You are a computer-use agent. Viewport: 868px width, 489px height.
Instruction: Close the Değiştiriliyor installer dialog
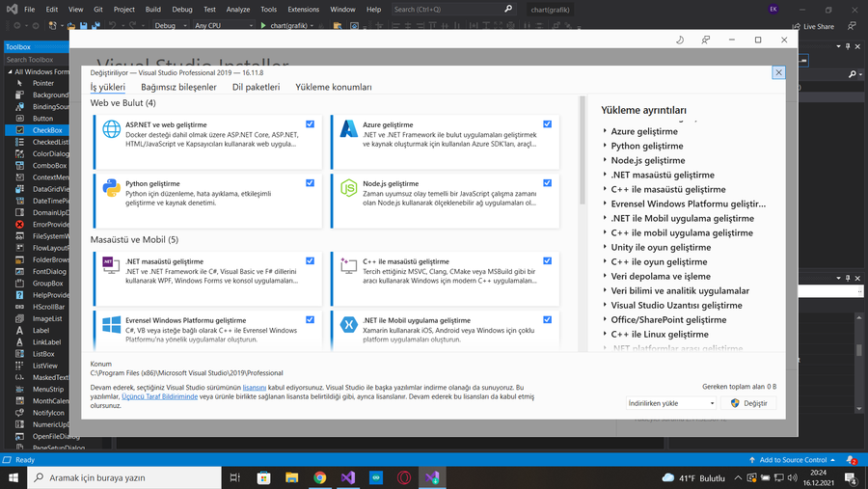778,72
